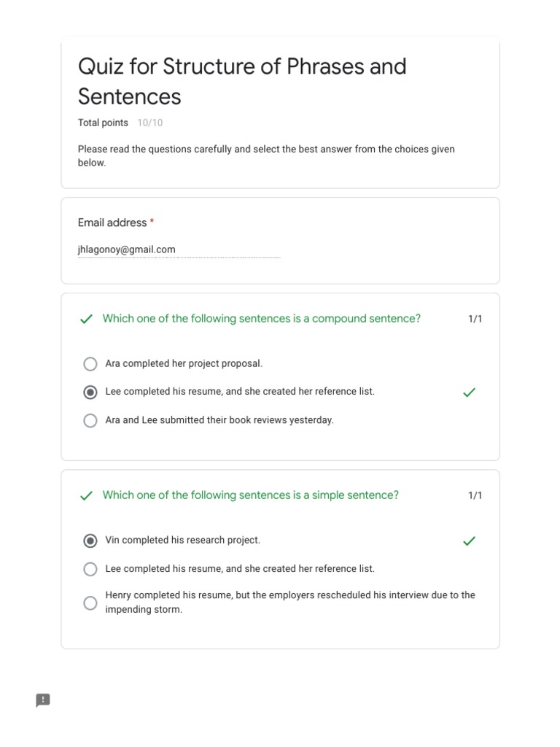Click checkmark next to Vin's correct answer

click(x=470, y=541)
